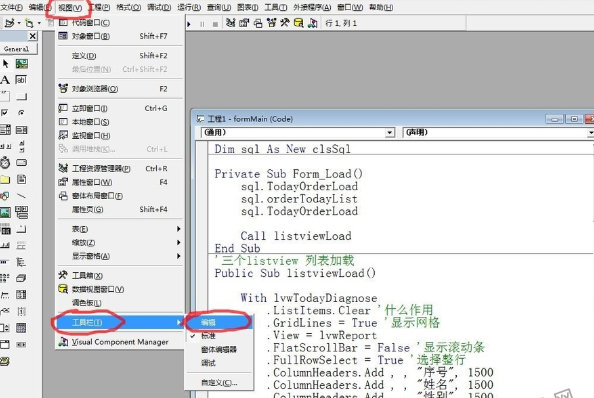Open the (声明) procedure dropdown
This screenshot has height=398, width=594.
[x=591, y=133]
